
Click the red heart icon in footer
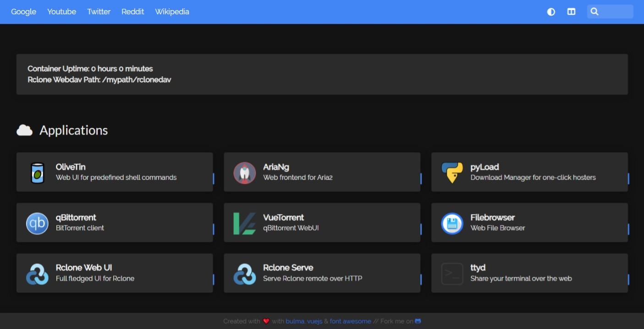266,321
